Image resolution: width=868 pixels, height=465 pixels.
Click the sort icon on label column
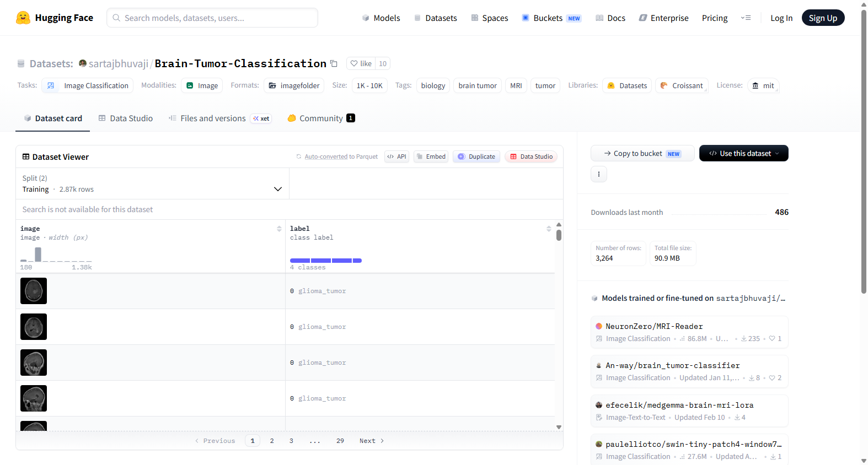coord(549,229)
